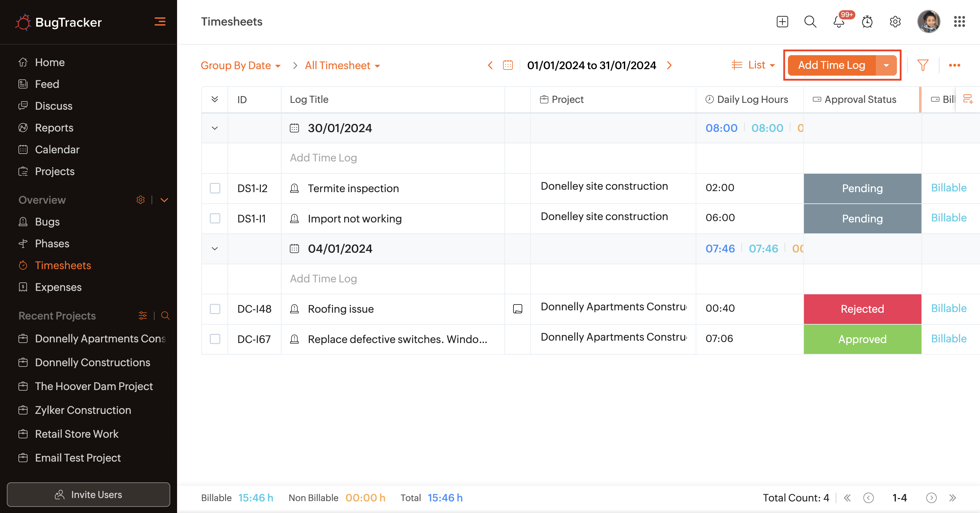This screenshot has height=513, width=980.
Task: Click the timer stopwatch icon in header
Action: pyautogui.click(x=867, y=22)
